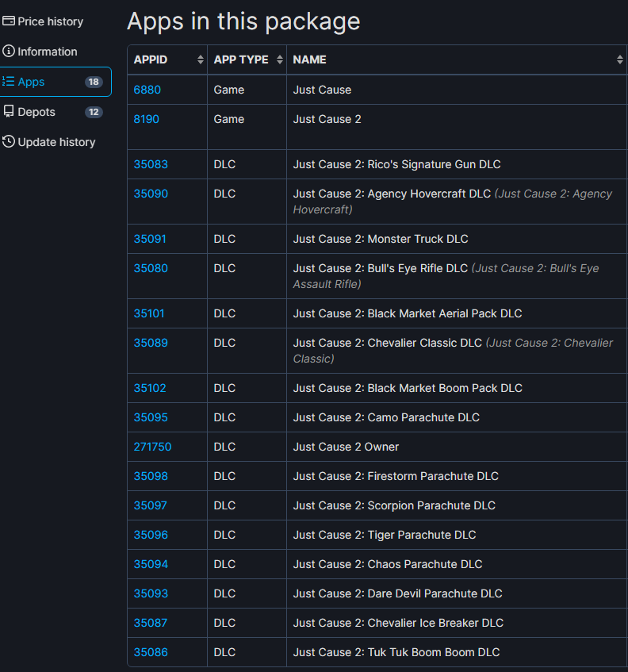Click the APPID column header text

tap(151, 60)
